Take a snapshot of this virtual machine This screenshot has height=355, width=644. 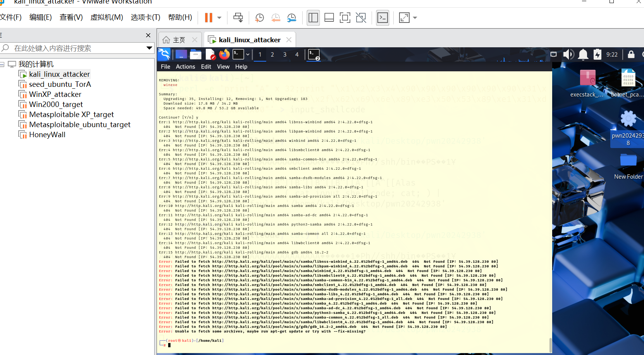point(260,18)
